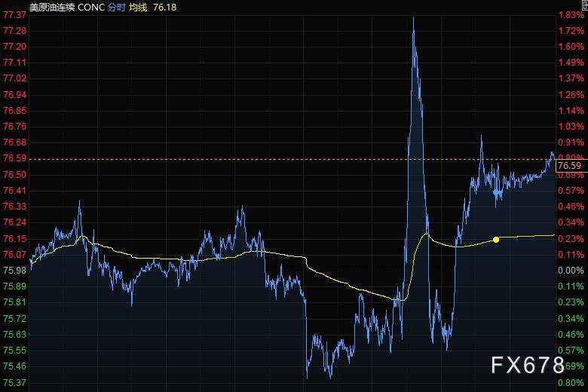This screenshot has height=392, width=588.
Task: Click the 76.33 price axis label
Action: click(x=14, y=207)
